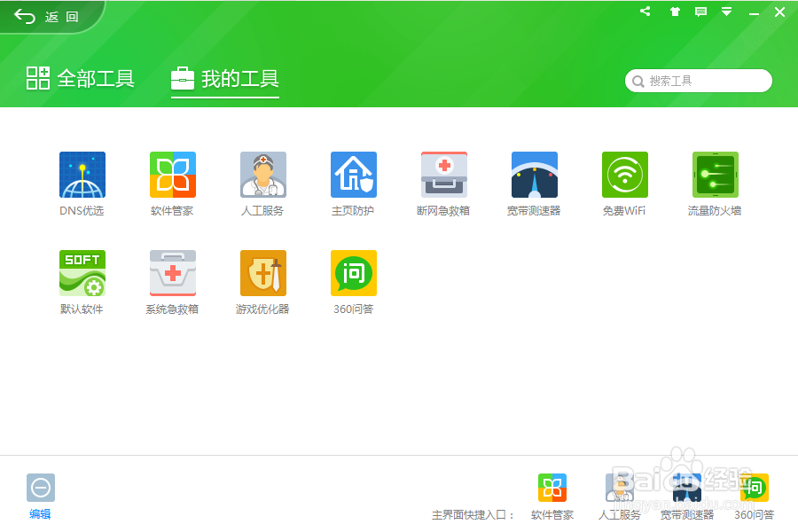The width and height of the screenshot is (798, 532).
Task: Open the 游戏优化器 tool
Action: click(x=263, y=273)
